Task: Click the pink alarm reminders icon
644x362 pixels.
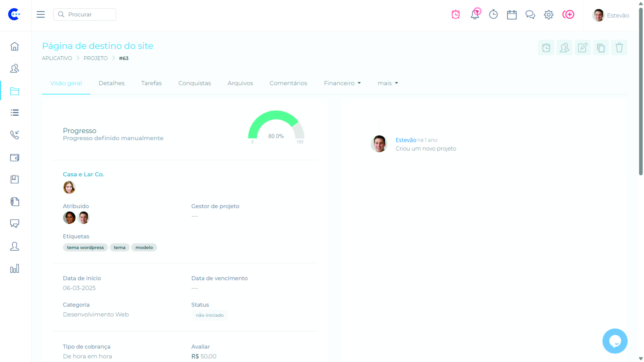Action: (455, 15)
